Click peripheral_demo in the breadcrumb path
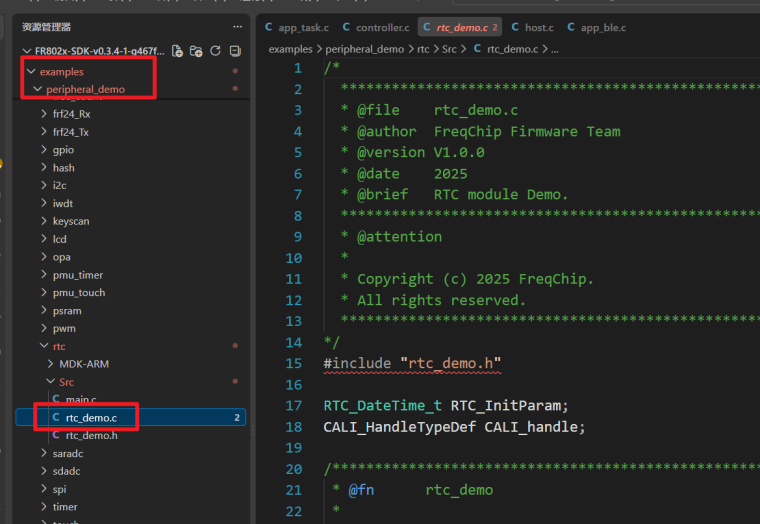The height and width of the screenshot is (524, 760). pyautogui.click(x=364, y=49)
